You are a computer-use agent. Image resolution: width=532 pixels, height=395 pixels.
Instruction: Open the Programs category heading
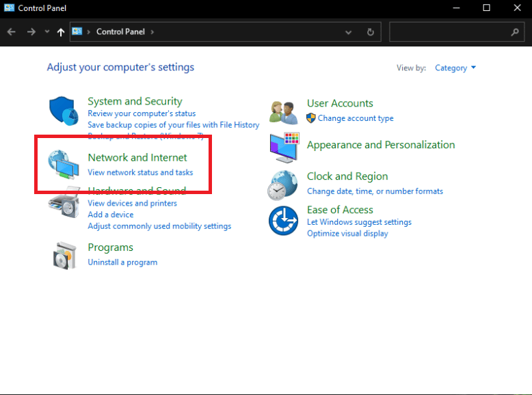click(x=110, y=247)
